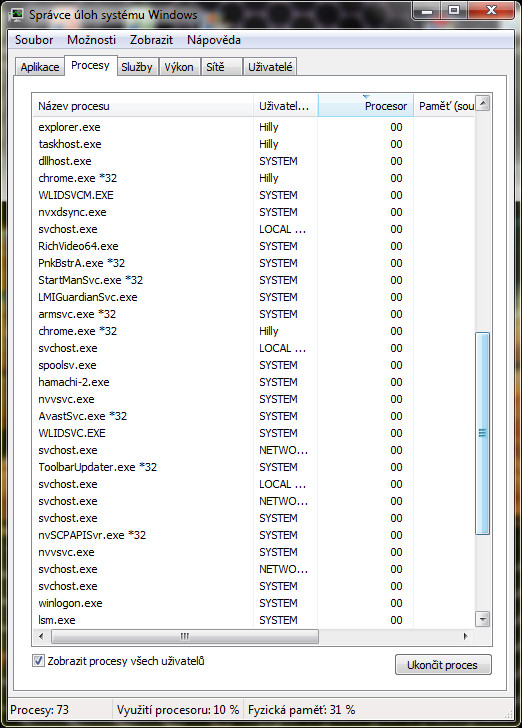Click Využití procesoru: 10 % status entry

coord(178,709)
